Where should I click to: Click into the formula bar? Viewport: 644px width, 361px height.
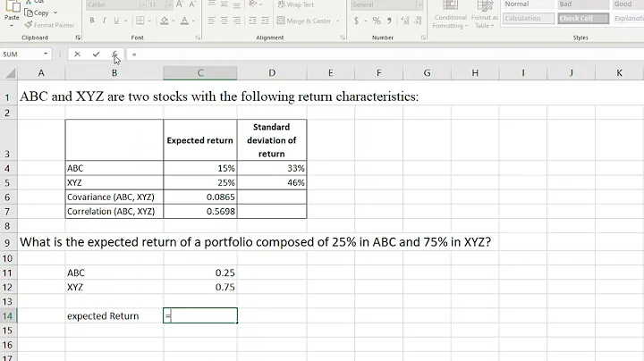pos(386,55)
